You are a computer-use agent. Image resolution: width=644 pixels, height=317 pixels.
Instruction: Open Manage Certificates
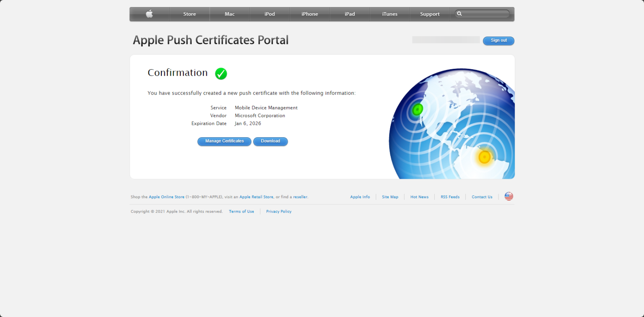(224, 141)
